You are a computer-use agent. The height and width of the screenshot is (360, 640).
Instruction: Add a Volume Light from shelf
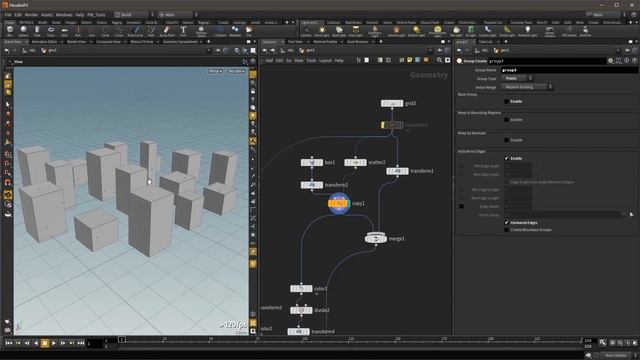click(396, 31)
